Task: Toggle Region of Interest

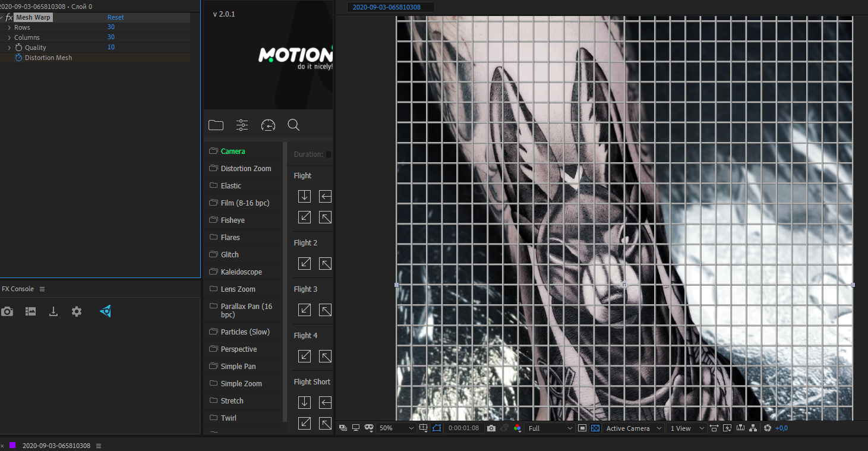Action: tap(582, 428)
